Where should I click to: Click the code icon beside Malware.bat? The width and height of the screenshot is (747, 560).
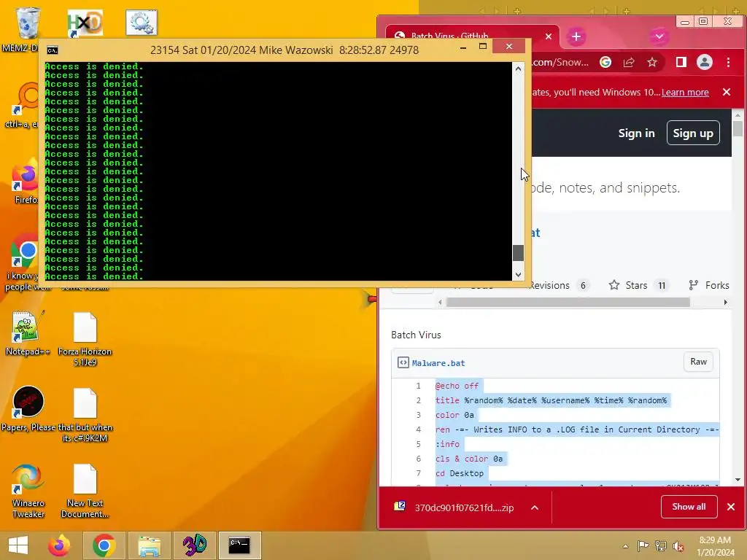point(403,363)
